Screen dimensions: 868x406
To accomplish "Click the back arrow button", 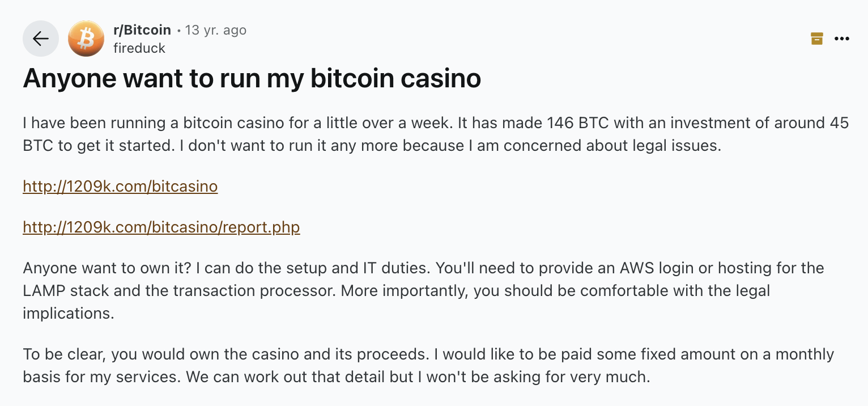I will 40,39.
